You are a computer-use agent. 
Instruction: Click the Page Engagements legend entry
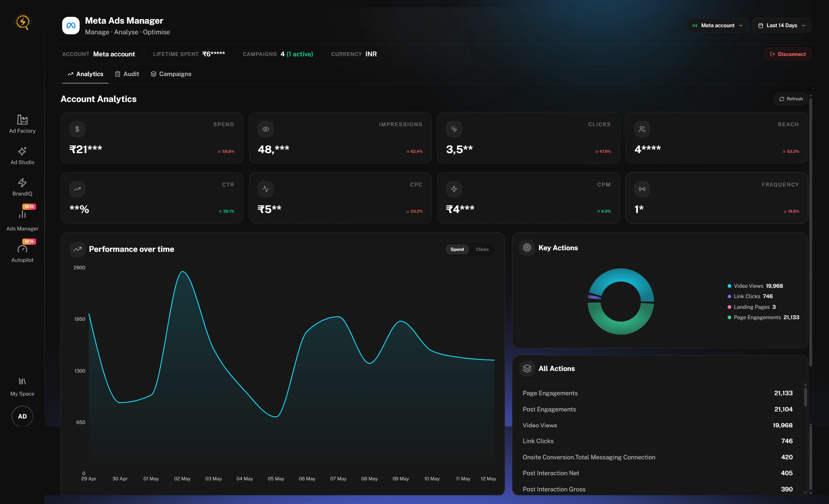pos(763,317)
